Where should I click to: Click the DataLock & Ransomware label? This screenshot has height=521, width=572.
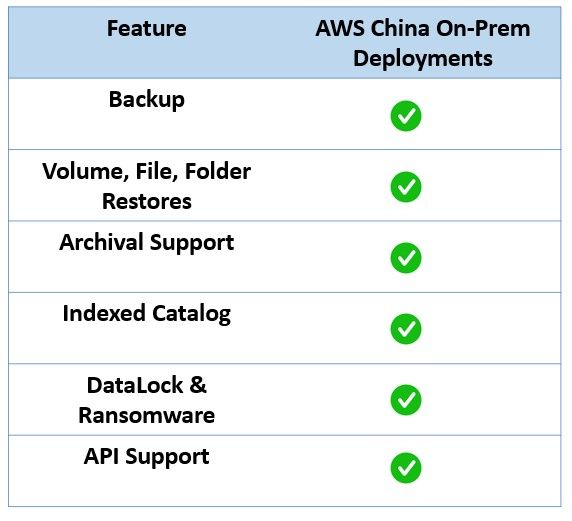pyautogui.click(x=147, y=400)
